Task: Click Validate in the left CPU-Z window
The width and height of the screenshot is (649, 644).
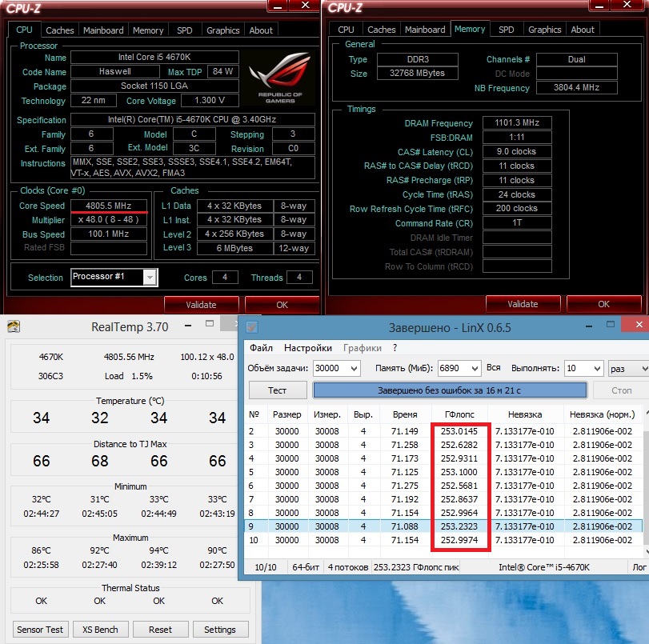Action: (201, 305)
